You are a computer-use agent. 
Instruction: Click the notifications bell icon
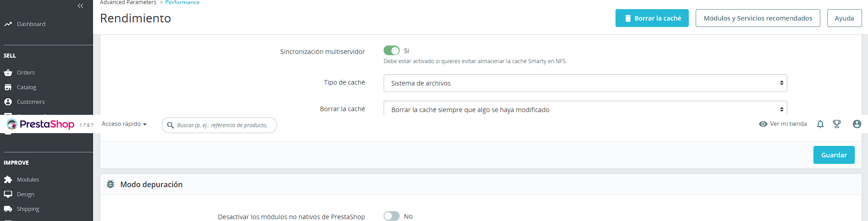(x=820, y=124)
